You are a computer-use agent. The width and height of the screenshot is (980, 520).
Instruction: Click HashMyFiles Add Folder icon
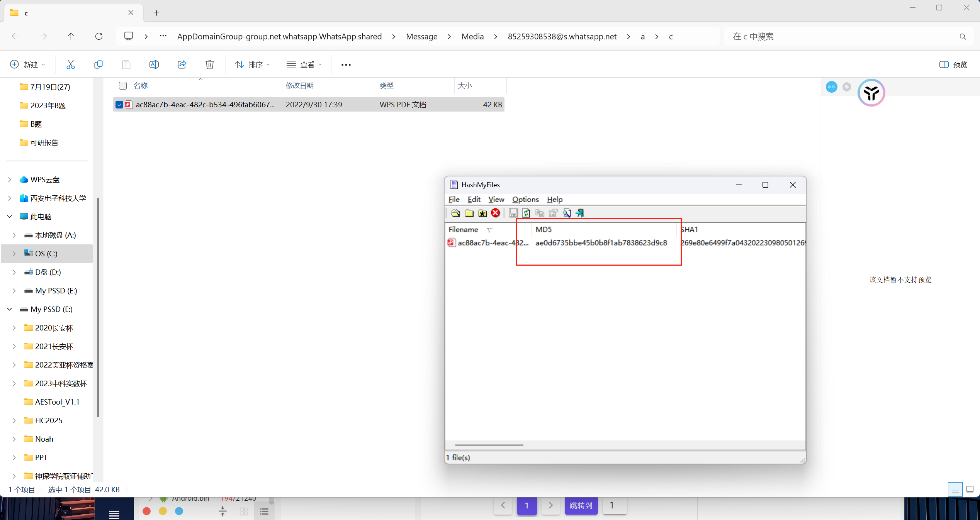tap(469, 213)
